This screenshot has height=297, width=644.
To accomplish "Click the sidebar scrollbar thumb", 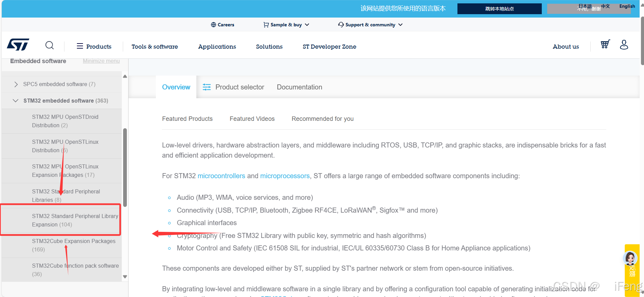I will coord(125,167).
